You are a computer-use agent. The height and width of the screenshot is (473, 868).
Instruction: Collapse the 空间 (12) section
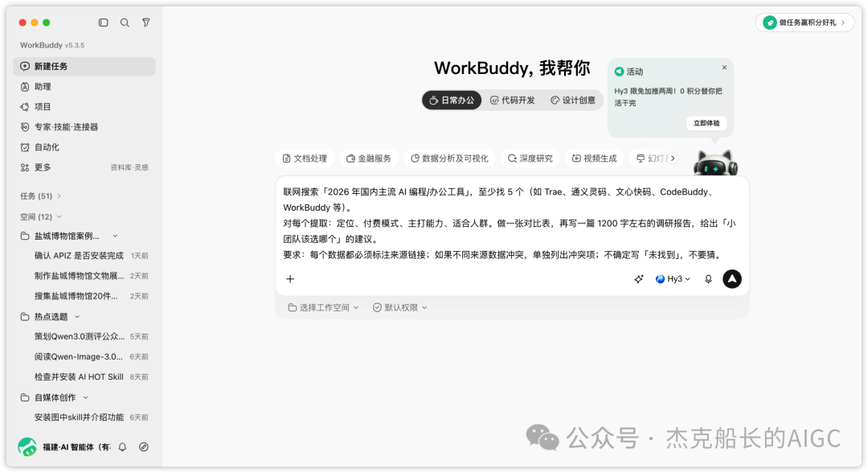point(40,216)
